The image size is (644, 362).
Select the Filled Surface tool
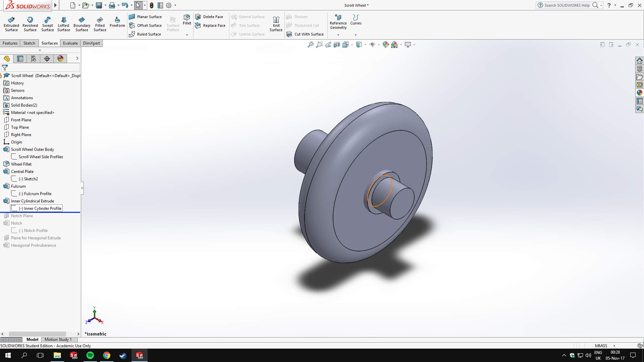(x=100, y=24)
